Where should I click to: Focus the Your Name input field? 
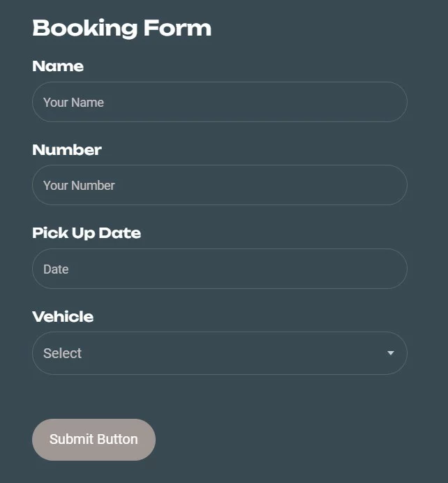click(219, 102)
